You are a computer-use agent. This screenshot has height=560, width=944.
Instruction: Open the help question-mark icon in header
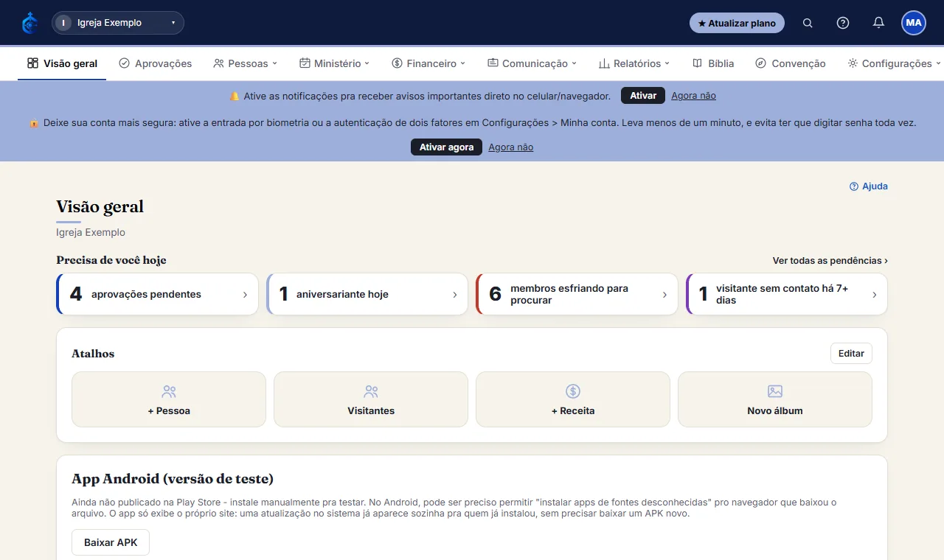[843, 23]
